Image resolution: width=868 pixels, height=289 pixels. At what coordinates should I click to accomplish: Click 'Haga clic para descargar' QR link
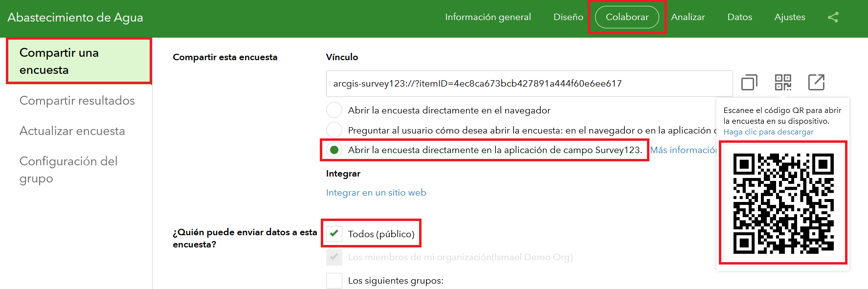pos(768,132)
